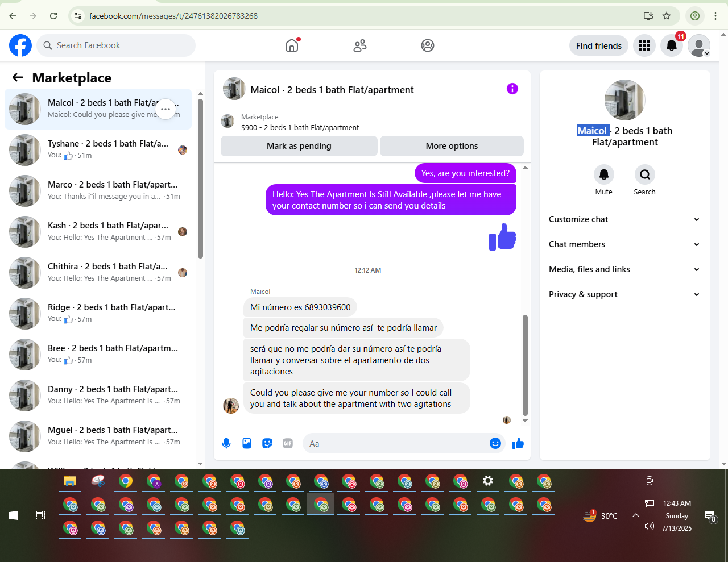Show hidden system tray icons chevron
The width and height of the screenshot is (728, 562).
(636, 515)
